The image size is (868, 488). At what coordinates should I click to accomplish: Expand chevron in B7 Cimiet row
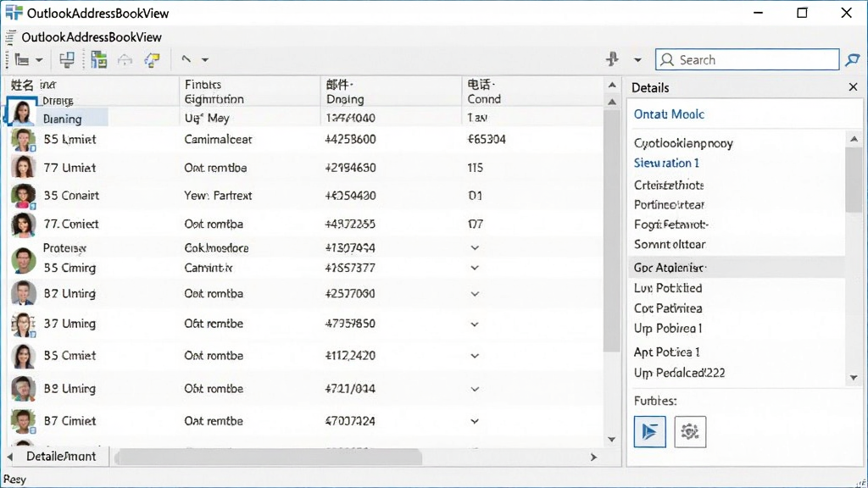(x=475, y=421)
